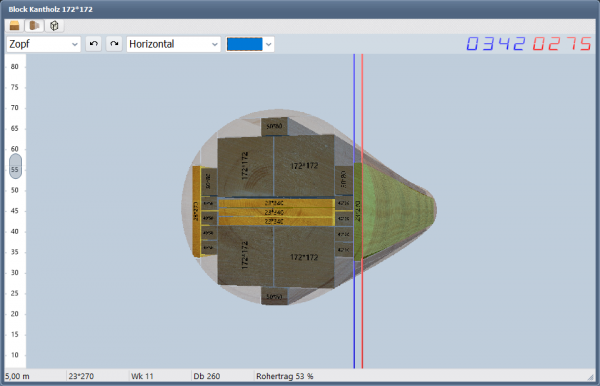
Task: Click the 10 mark on the ruler
Action: 15,355
